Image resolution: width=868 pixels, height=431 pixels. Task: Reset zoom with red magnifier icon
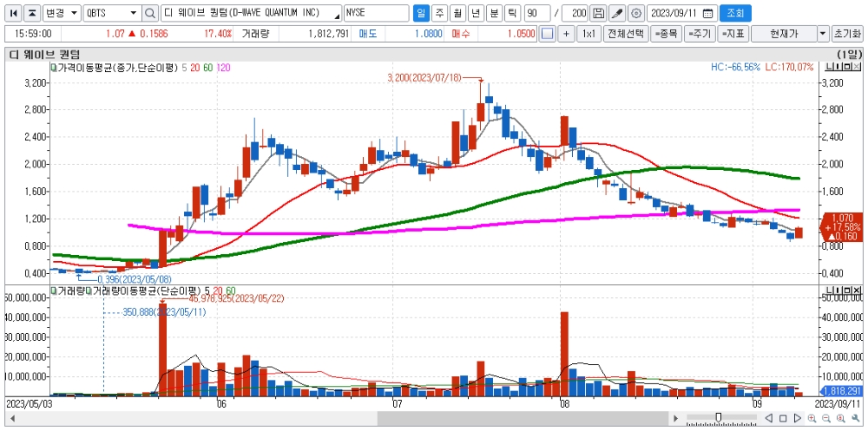coord(839,418)
